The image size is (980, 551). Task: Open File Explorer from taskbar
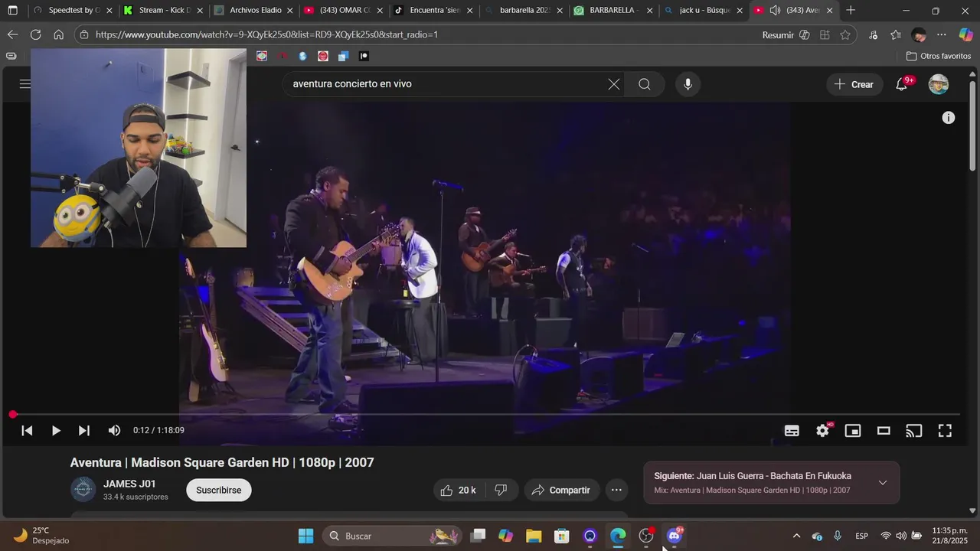coord(534,536)
